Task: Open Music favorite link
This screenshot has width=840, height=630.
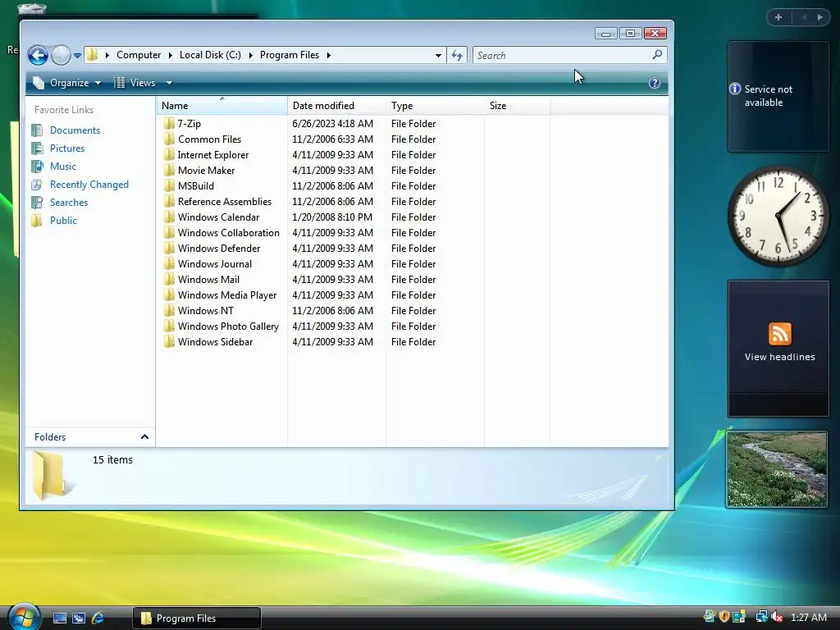Action: [x=62, y=166]
